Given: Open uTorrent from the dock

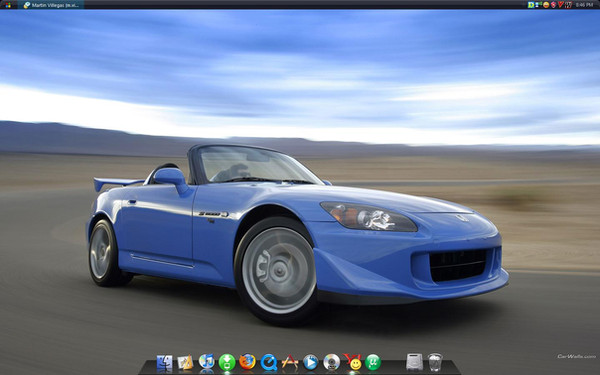Looking at the screenshot, I should pos(373,362).
